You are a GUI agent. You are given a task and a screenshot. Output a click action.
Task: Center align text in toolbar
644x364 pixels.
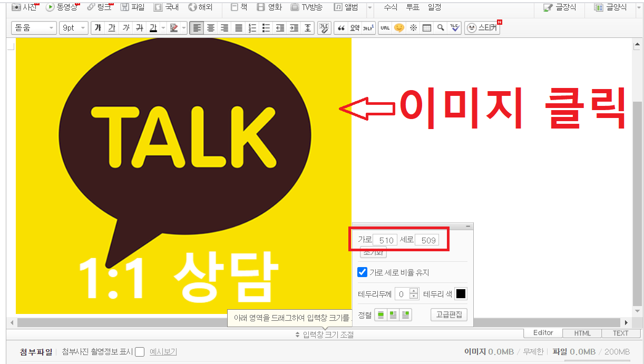point(210,28)
